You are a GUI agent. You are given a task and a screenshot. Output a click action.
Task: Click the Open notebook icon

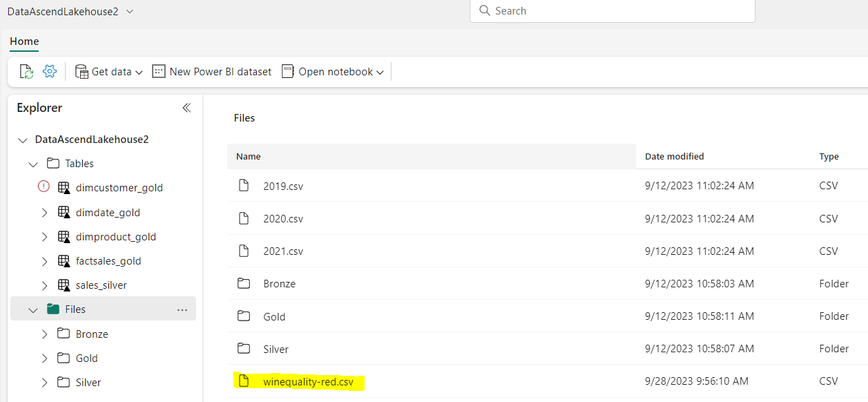pyautogui.click(x=287, y=71)
